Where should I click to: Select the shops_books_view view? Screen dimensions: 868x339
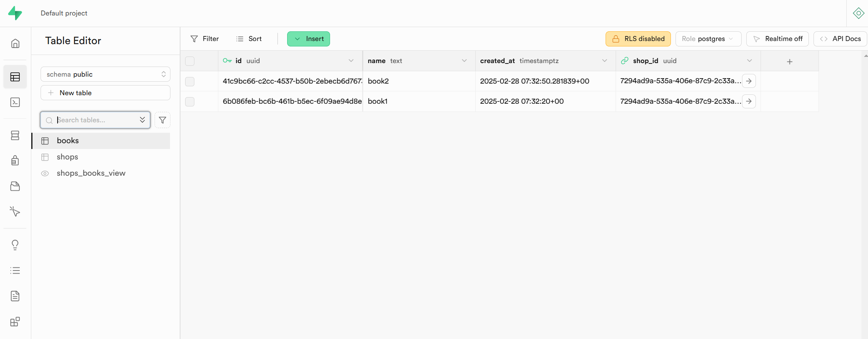pos(101,173)
